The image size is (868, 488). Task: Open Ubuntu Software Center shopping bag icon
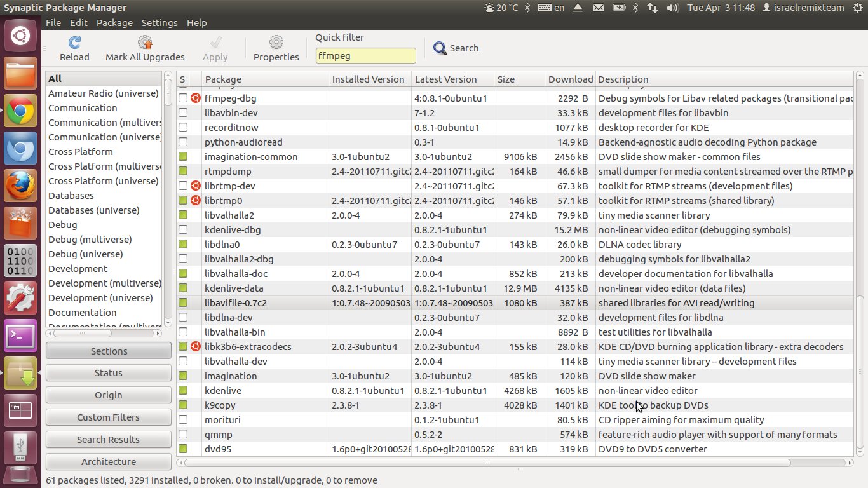tap(20, 223)
